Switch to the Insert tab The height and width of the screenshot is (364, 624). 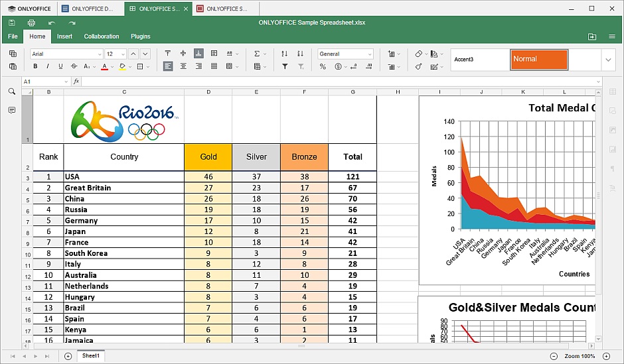coord(64,36)
